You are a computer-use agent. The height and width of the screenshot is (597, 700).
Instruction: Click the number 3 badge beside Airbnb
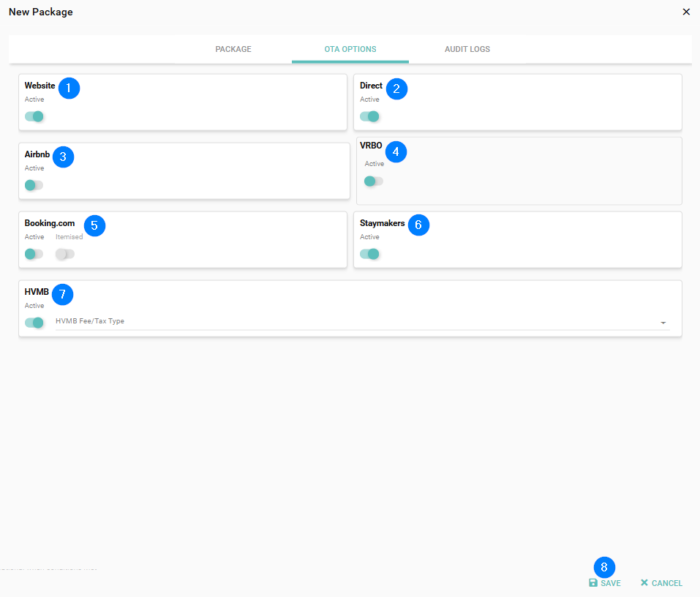tap(64, 157)
